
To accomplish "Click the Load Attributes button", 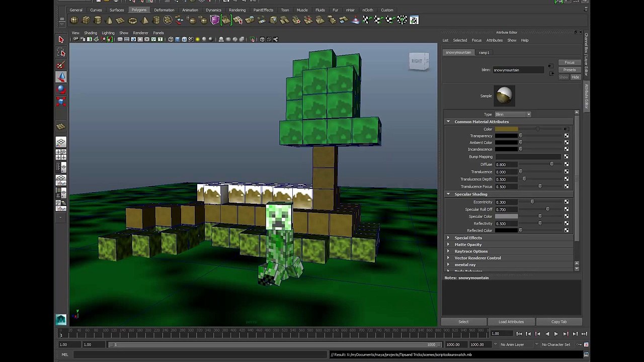I will (511, 322).
